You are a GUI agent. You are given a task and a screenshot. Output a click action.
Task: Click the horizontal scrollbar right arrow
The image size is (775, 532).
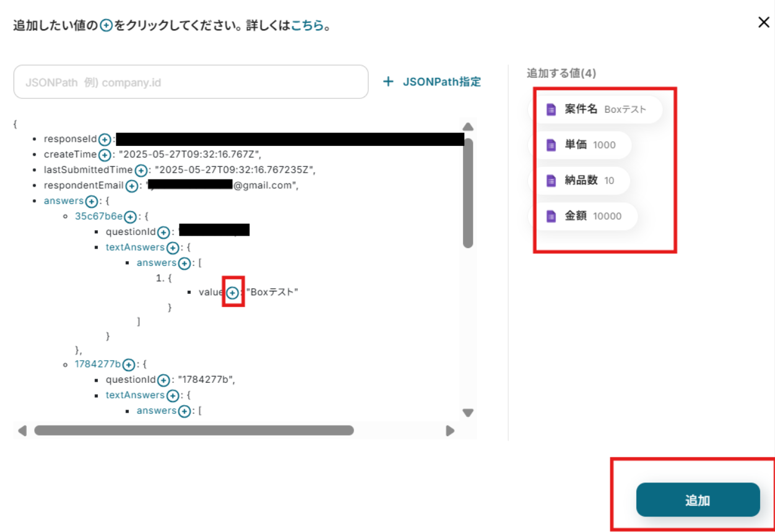point(450,431)
